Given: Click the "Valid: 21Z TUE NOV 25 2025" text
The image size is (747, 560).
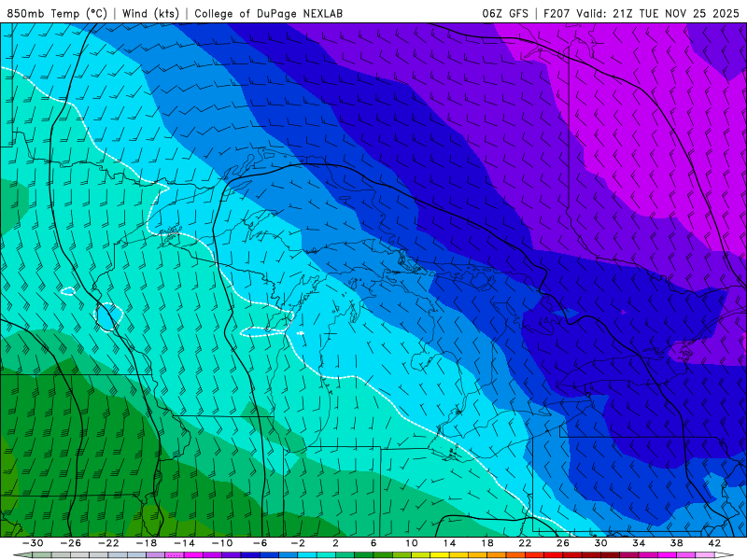Looking at the screenshot, I should point(657,13).
